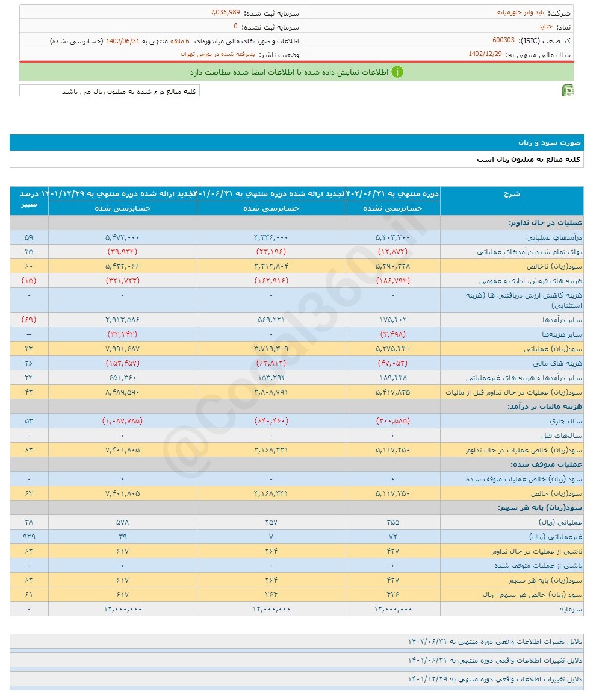Click the شرح column header

click(511, 194)
